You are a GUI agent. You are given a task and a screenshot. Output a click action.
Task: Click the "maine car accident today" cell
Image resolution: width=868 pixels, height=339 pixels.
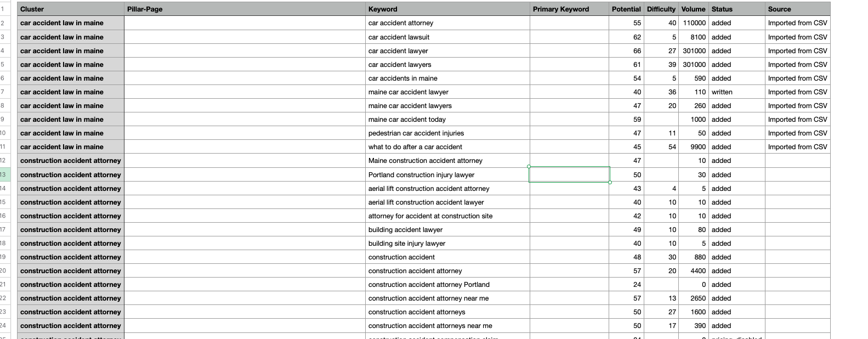click(447, 120)
